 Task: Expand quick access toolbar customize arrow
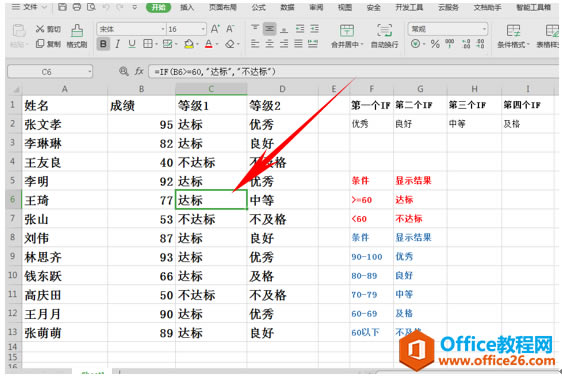click(134, 7)
